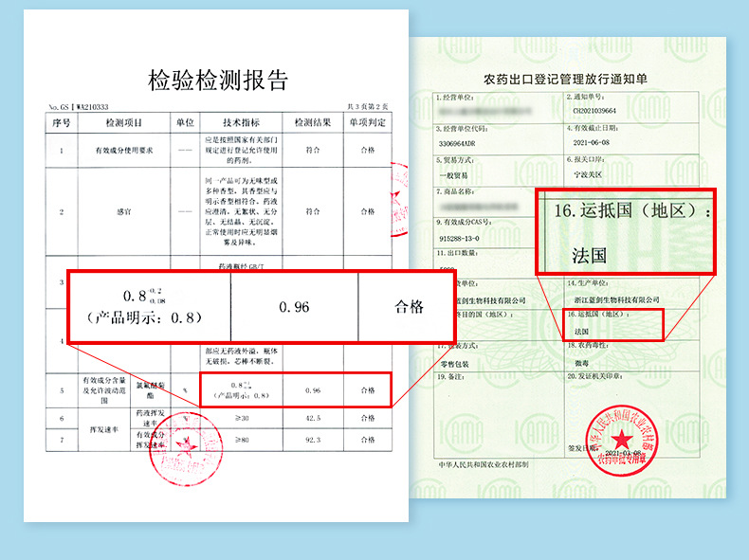This screenshot has width=749, height=560.
Task: Click the label 20.发证机关印章
Action: coord(595,376)
